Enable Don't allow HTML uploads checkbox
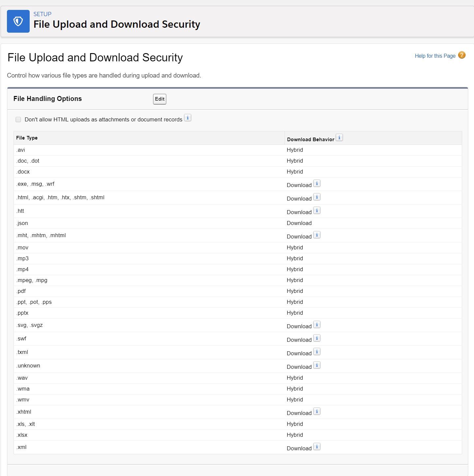This screenshot has height=476, width=474. pos(18,119)
